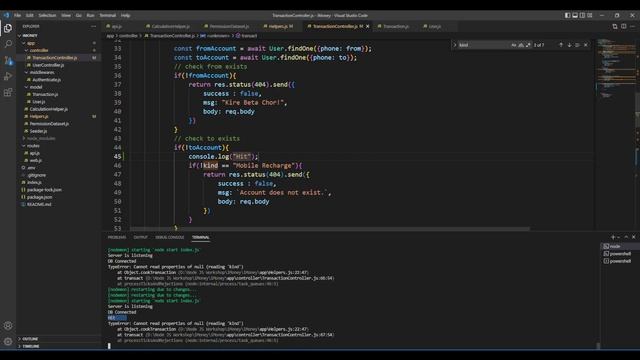Open the Search view in activity bar

pos(8,44)
